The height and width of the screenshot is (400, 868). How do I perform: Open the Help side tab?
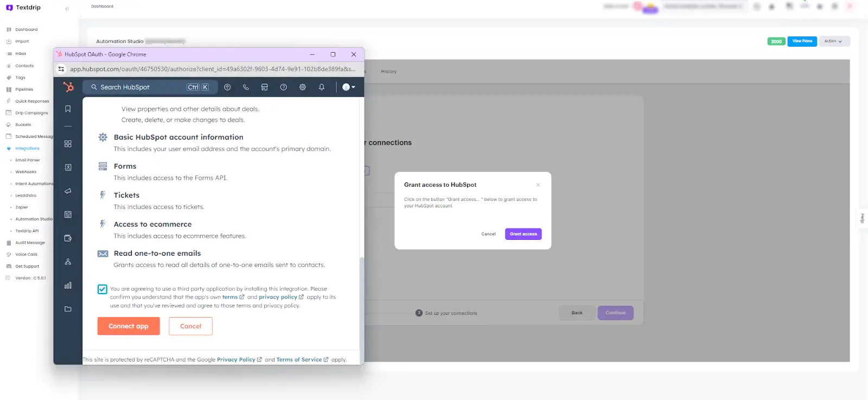tap(862, 218)
